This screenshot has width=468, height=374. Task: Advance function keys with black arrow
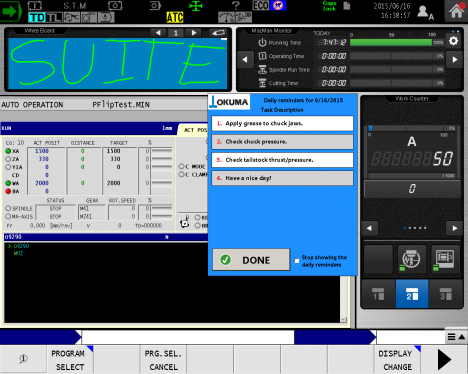click(x=444, y=359)
